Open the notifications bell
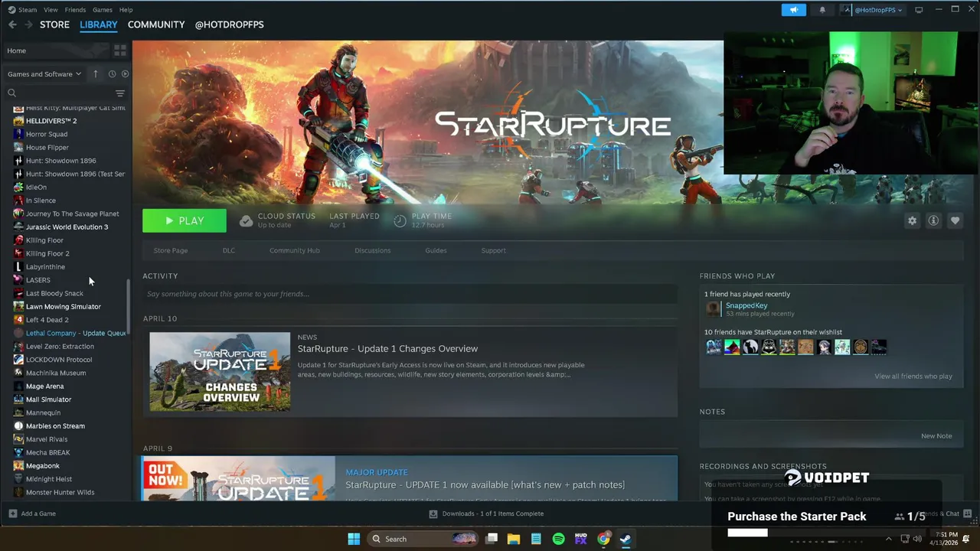This screenshot has width=980, height=551. pos(822,10)
